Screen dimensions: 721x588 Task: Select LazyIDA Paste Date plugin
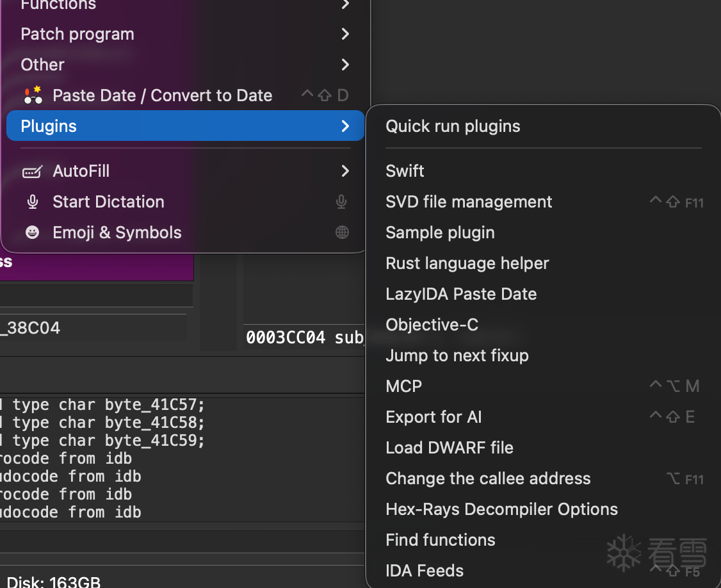(x=461, y=294)
